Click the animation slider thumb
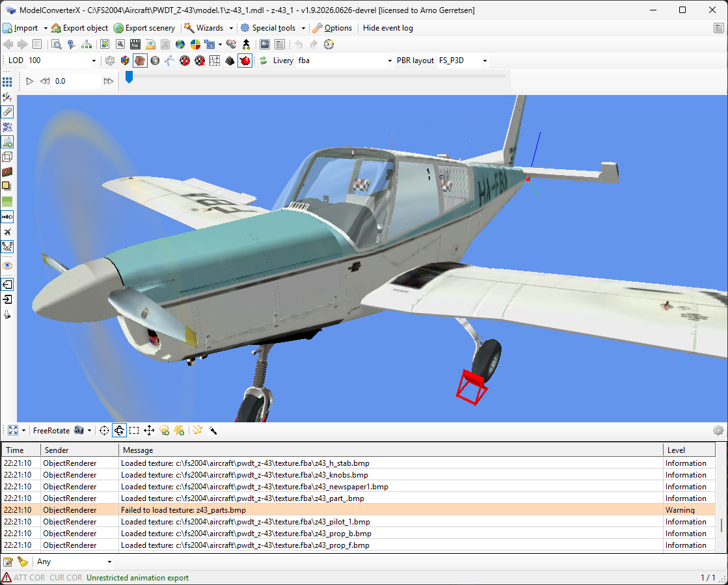This screenshot has height=585, width=728. tap(129, 77)
